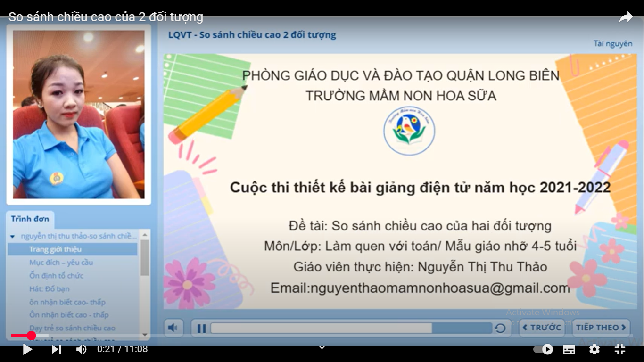This screenshot has width=644, height=362.
Task: Toggle YouTube subtitles/closed captions
Action: 569,349
